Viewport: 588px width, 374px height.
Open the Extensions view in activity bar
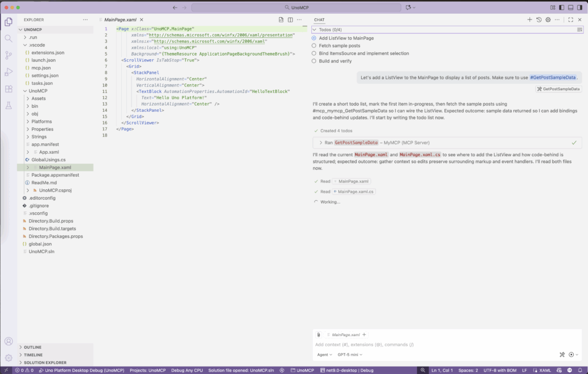[x=9, y=89]
